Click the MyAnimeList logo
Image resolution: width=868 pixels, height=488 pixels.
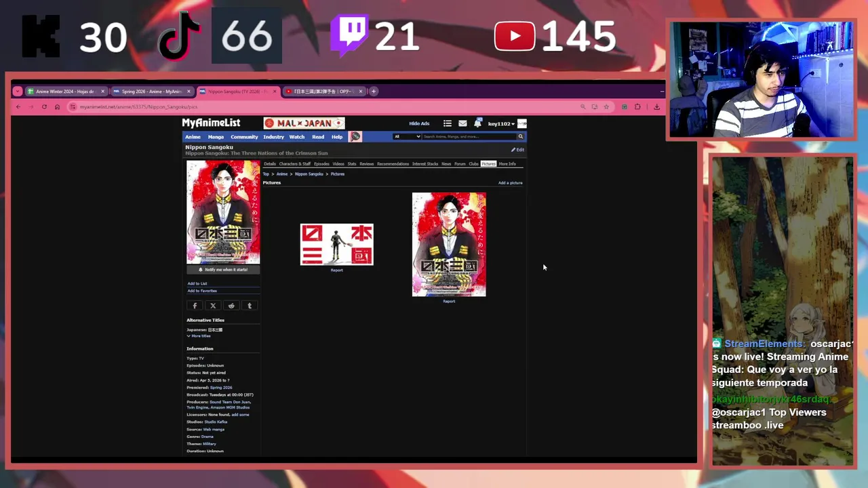point(211,123)
